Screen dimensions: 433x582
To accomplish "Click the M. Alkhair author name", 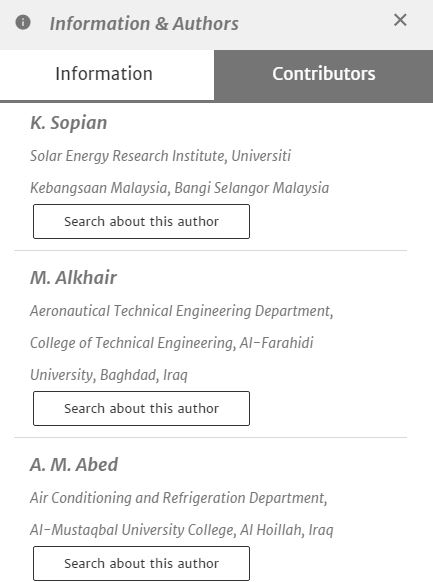I will click(73, 278).
